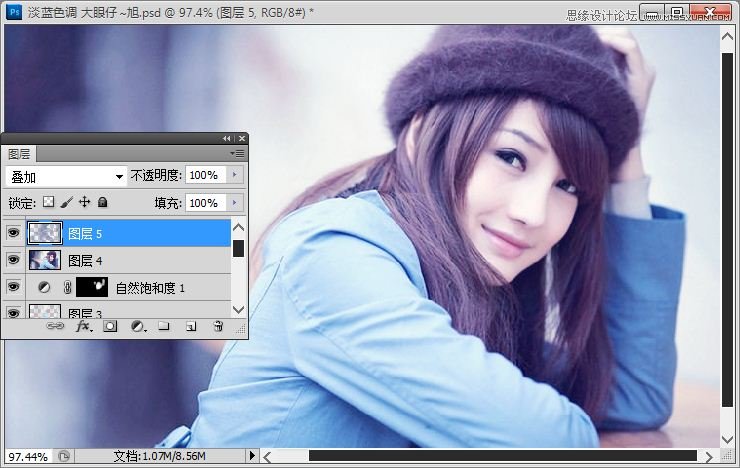
Task: Select the 图层 5 layer name
Action: pos(85,234)
